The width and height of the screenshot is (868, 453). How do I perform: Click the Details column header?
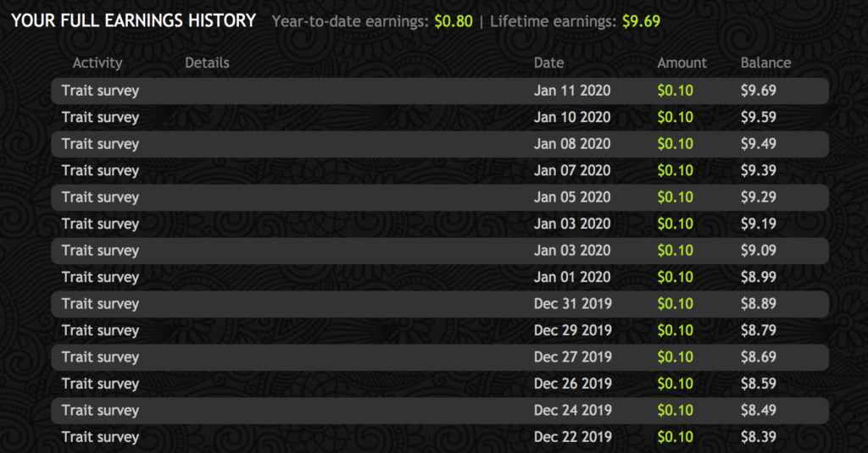(207, 63)
